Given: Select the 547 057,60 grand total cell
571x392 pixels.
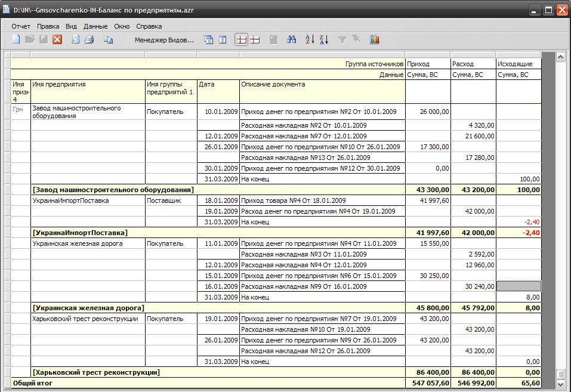Looking at the screenshot, I should [x=428, y=383].
